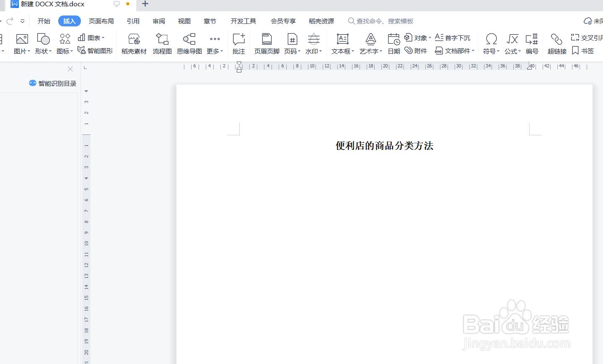Click the cloud sync status icon

(588, 21)
